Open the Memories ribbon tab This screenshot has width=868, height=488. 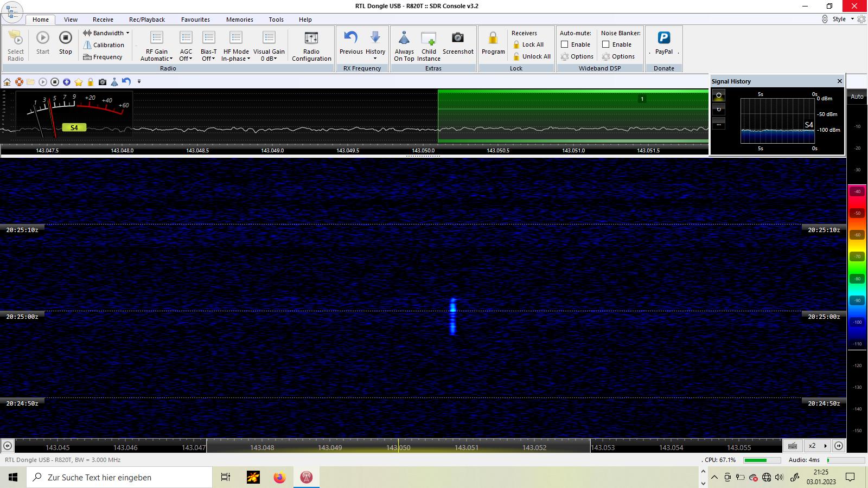(240, 20)
